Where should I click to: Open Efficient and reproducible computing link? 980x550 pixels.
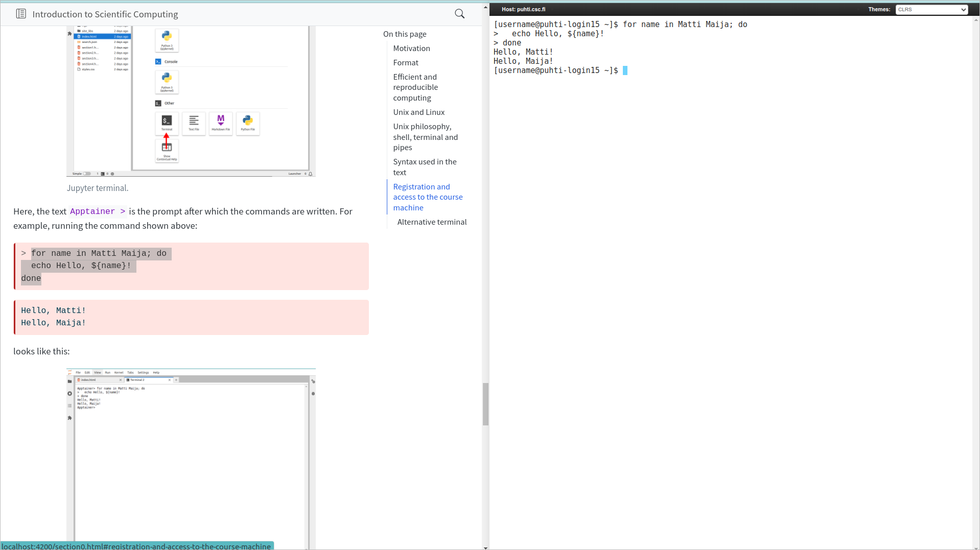pos(415,87)
